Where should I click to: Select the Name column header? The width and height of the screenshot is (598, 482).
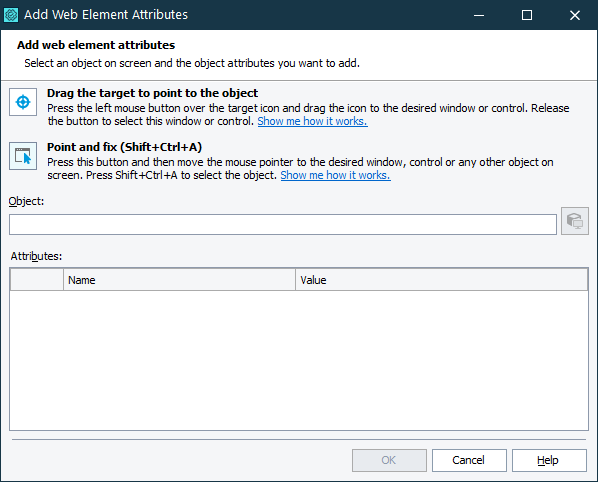(x=179, y=280)
